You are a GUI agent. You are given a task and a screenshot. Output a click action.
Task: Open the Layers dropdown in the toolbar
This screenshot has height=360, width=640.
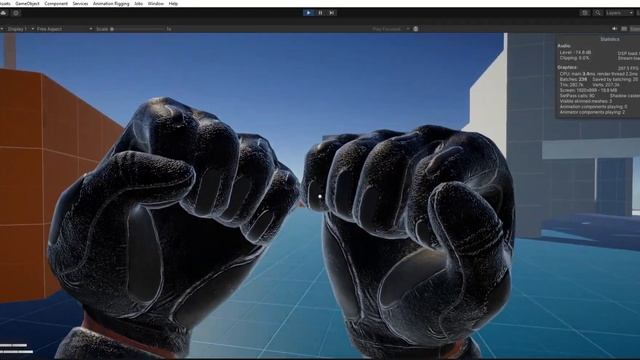(619, 13)
